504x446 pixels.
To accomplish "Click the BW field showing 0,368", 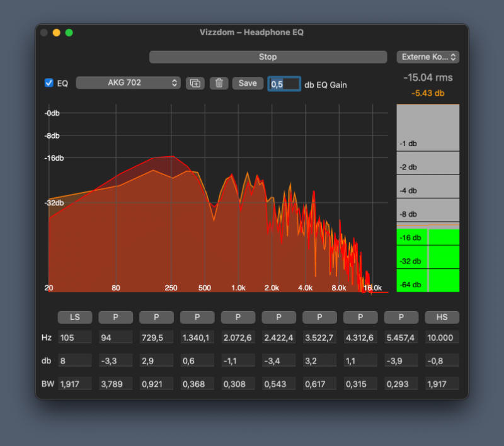I will click(x=197, y=384).
